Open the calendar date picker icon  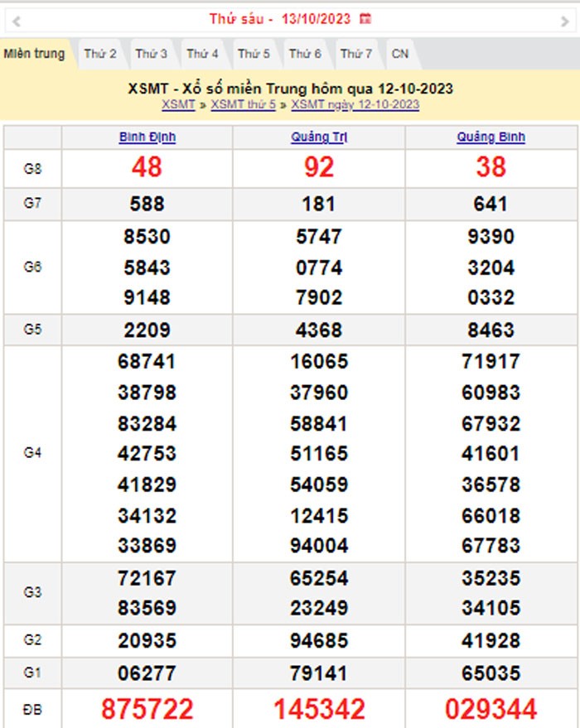tap(366, 18)
